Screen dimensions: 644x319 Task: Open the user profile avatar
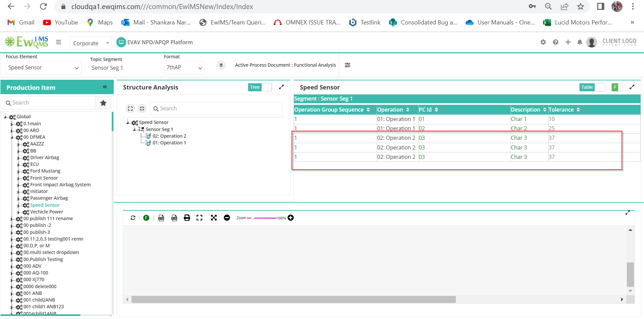click(592, 42)
